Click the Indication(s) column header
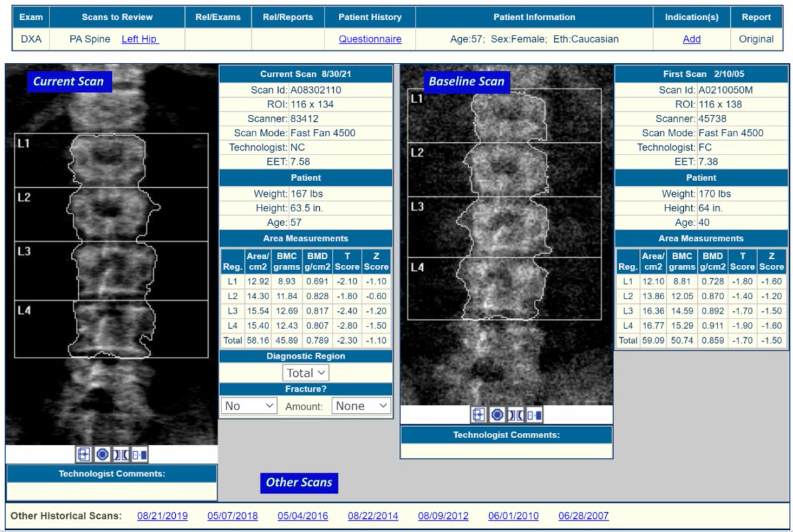This screenshot has width=793, height=532. point(692,17)
